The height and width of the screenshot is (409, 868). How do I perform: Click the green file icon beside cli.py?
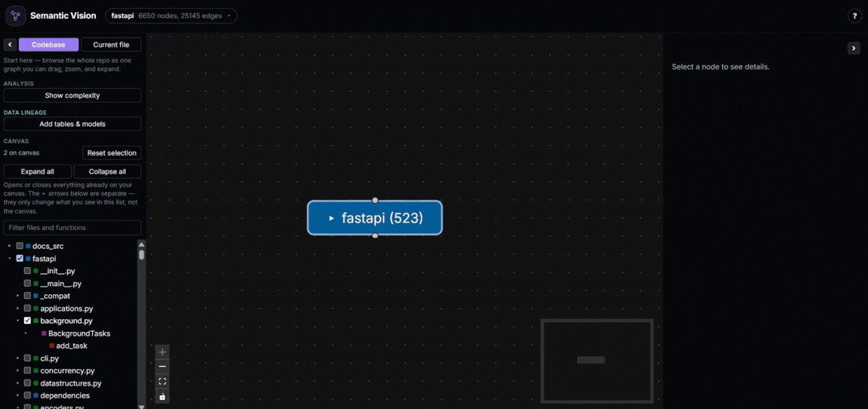pos(36,358)
